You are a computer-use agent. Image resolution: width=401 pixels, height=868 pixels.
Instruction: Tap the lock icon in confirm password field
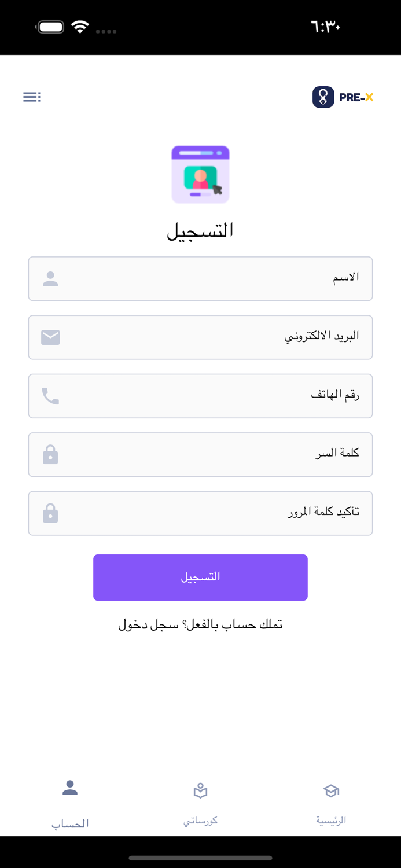pyautogui.click(x=50, y=513)
